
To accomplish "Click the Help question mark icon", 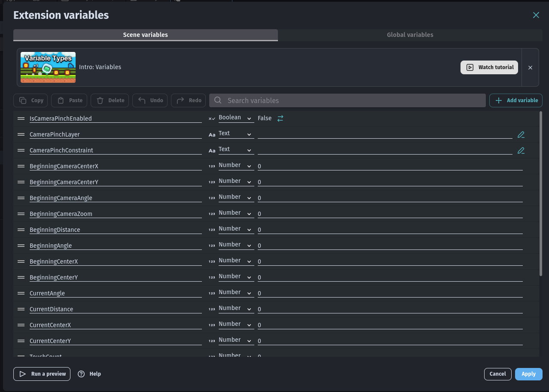I will (x=81, y=374).
